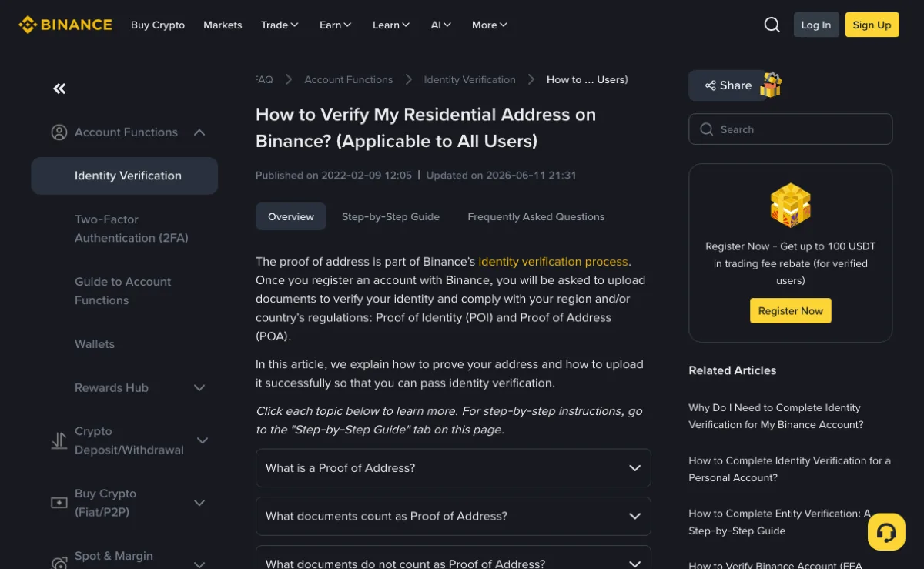Click 'Published on 2022-02-09 12:05' text

pos(333,176)
